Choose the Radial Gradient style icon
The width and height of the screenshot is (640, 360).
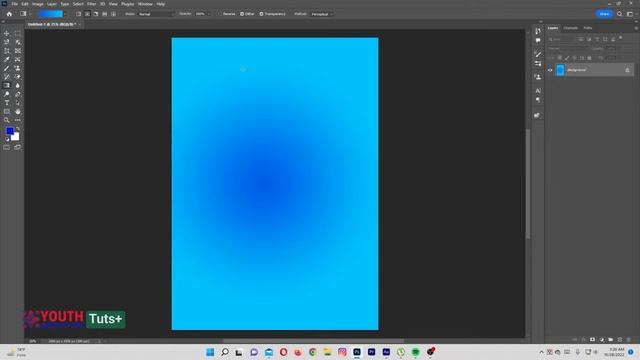pos(87,14)
